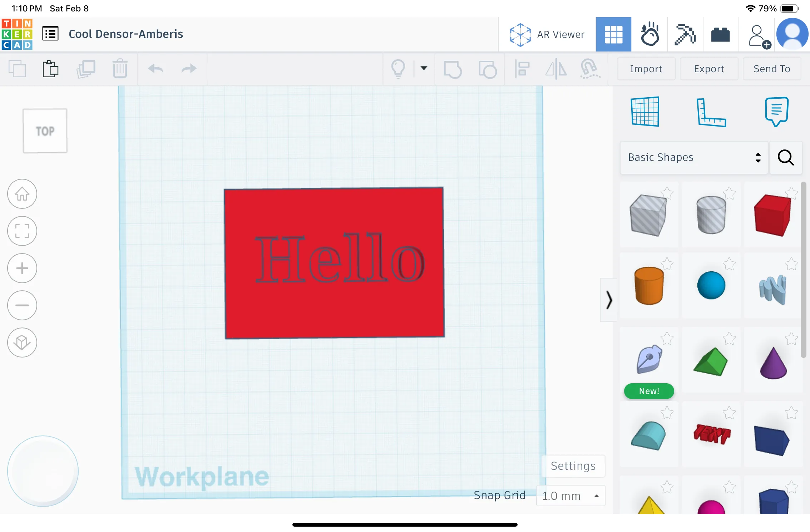
Task: Click the Cruise tool icon
Action: [590, 69]
